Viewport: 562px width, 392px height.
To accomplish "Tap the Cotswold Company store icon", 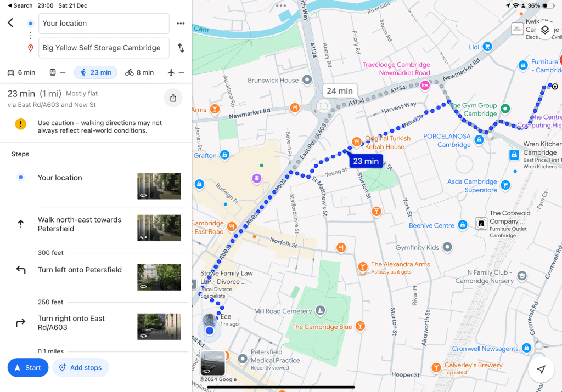I will point(481,223).
